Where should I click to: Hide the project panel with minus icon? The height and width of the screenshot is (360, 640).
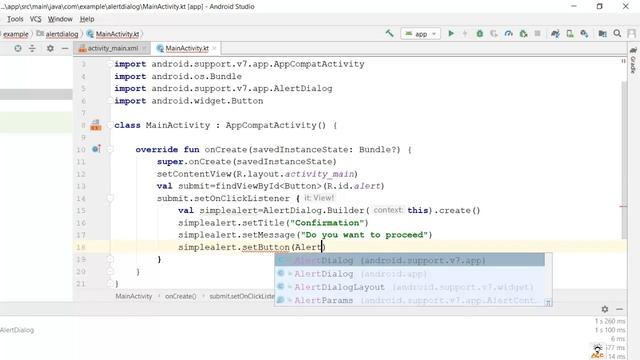coord(65,49)
